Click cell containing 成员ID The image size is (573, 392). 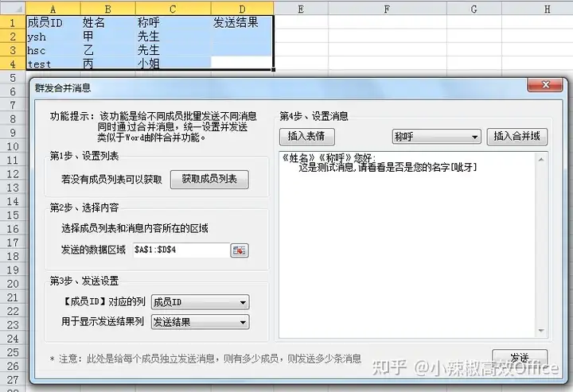coord(53,22)
